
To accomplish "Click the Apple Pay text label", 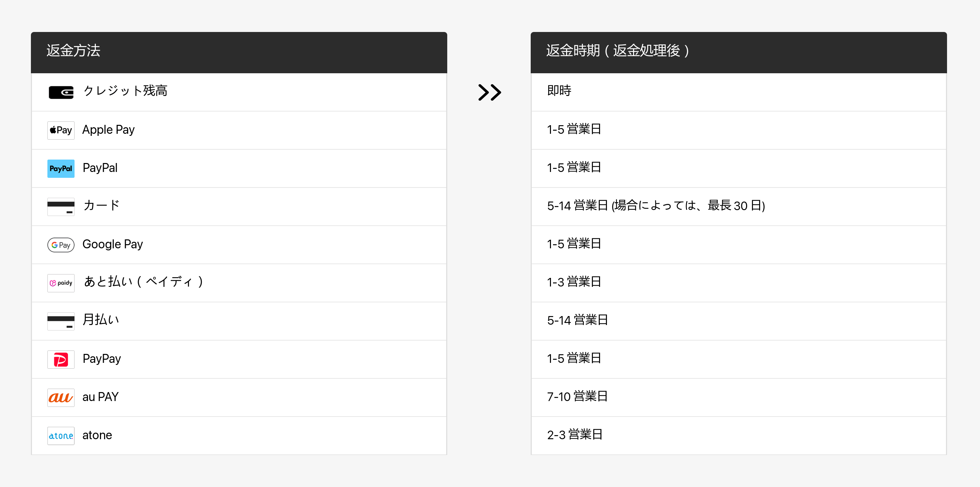I will coord(109,130).
